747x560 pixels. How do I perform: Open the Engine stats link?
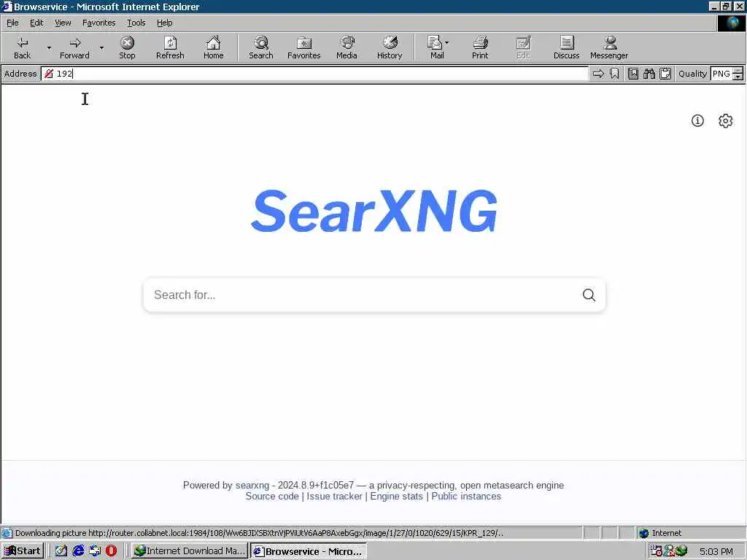396,496
